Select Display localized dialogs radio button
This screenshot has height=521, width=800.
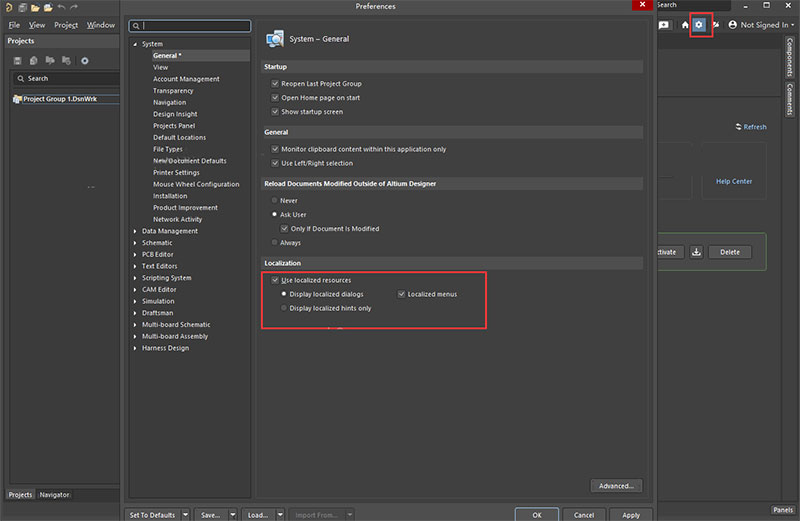pyautogui.click(x=284, y=294)
